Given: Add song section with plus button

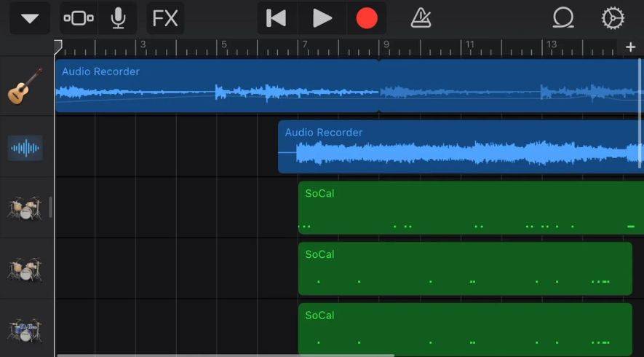Looking at the screenshot, I should coord(630,47).
